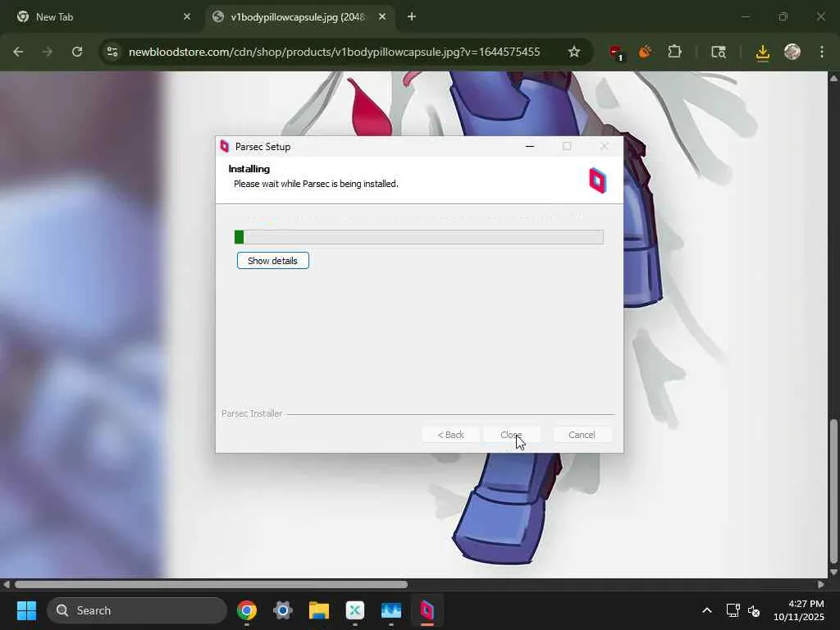Click the Google Lens search icon in toolbar
The image size is (840, 630).
point(719,52)
